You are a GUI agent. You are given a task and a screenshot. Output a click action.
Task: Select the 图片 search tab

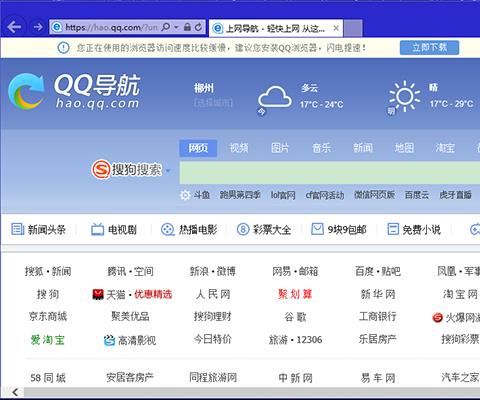(x=280, y=148)
